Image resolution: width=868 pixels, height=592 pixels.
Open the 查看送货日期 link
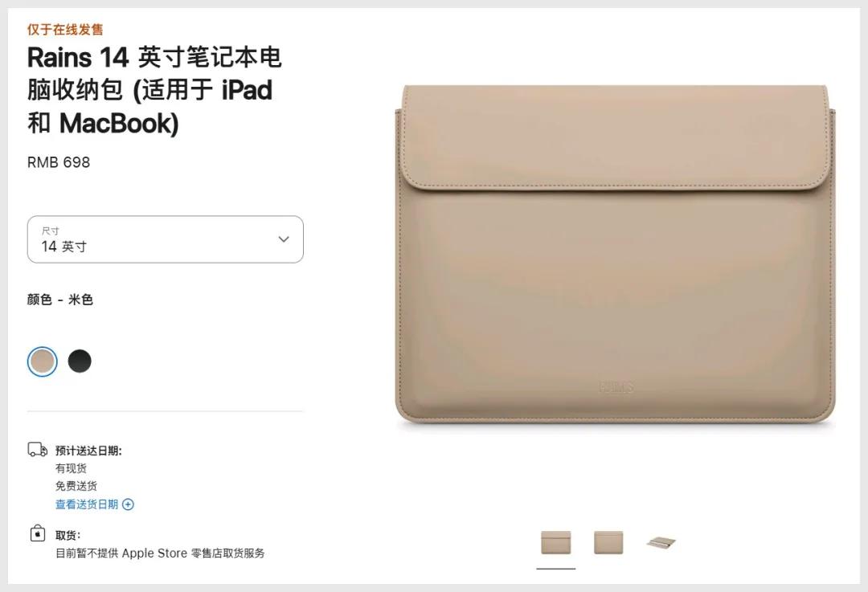pyautogui.click(x=86, y=504)
